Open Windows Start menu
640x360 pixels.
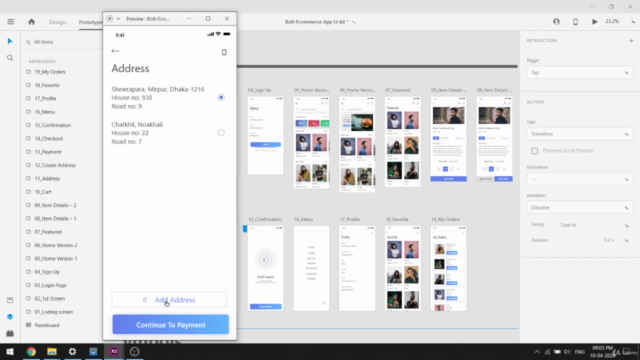[10, 351]
